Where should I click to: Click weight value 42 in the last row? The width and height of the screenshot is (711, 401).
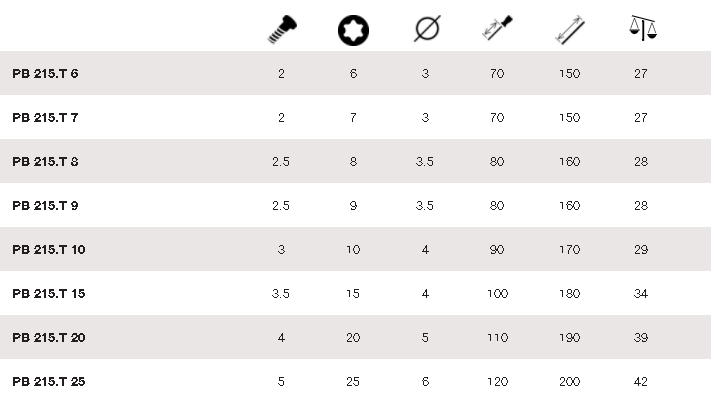[641, 382]
